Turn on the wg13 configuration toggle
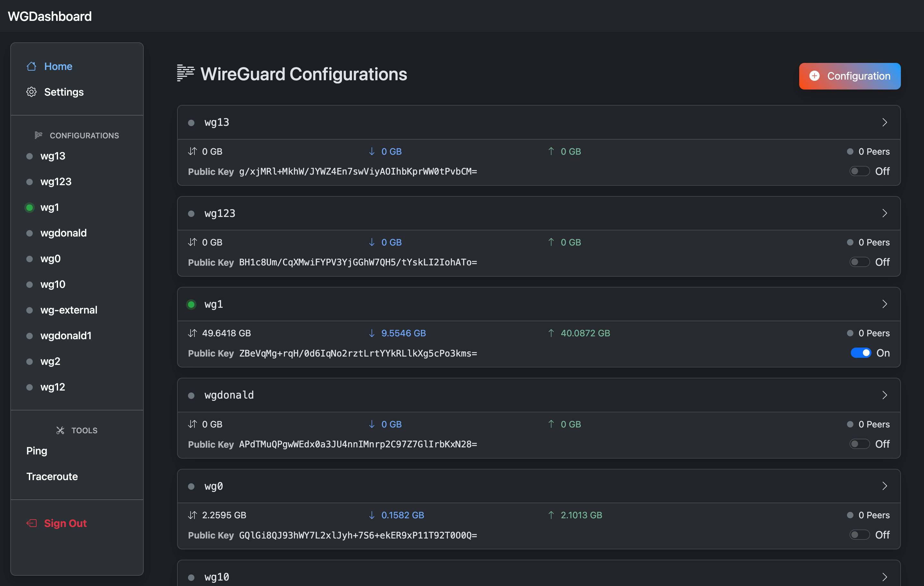 [x=860, y=171]
